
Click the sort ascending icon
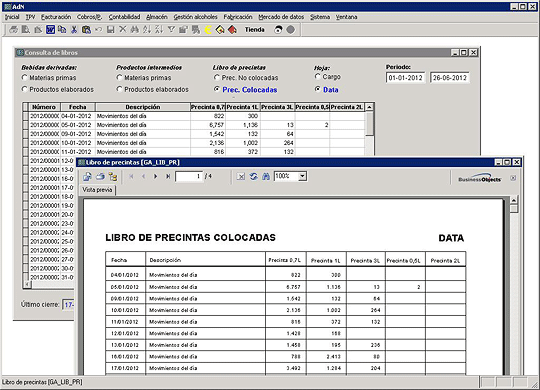coord(147,30)
